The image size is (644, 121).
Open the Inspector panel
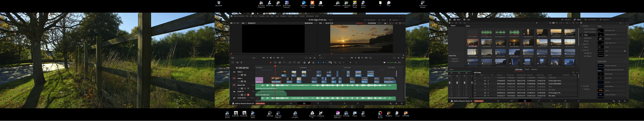(394, 20)
